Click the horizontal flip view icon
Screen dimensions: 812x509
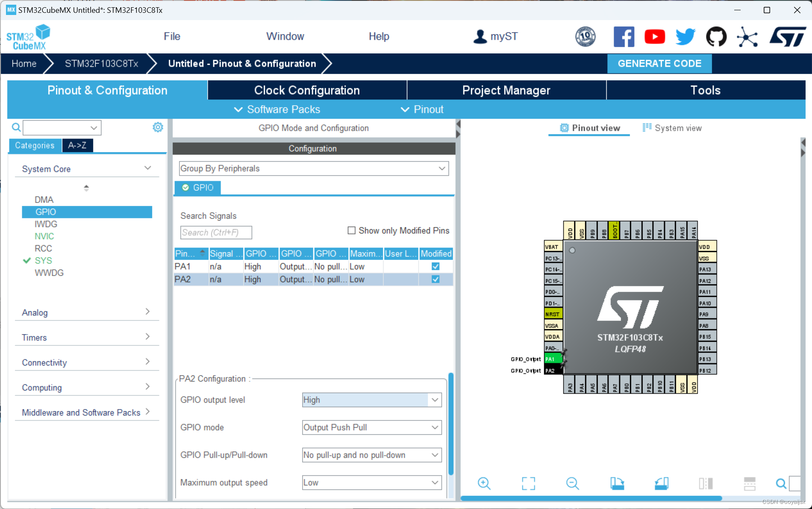pyautogui.click(x=706, y=483)
